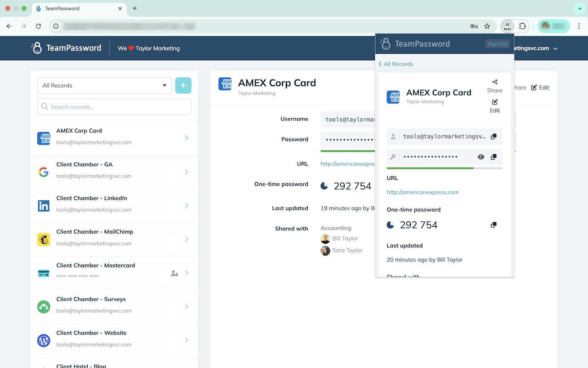Image resolution: width=588 pixels, height=368 pixels.
Task: Click Sign Out in the extension popup
Action: pyautogui.click(x=498, y=44)
